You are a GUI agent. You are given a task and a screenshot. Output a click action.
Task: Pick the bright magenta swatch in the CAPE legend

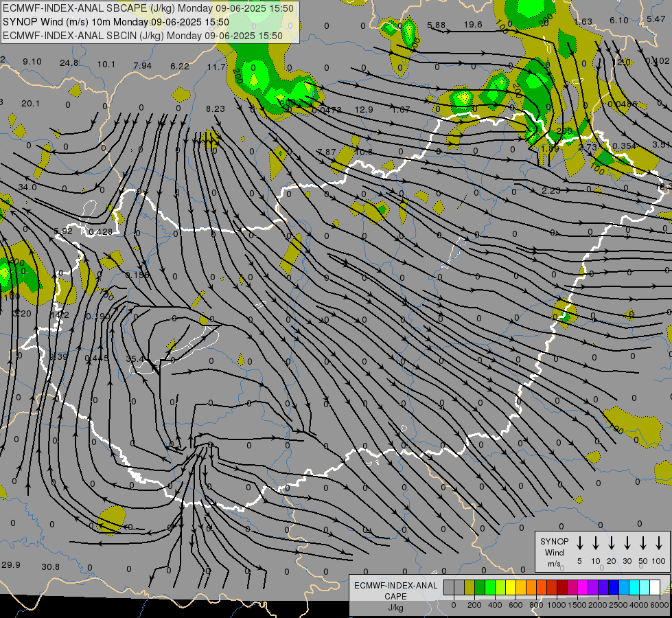(x=583, y=588)
